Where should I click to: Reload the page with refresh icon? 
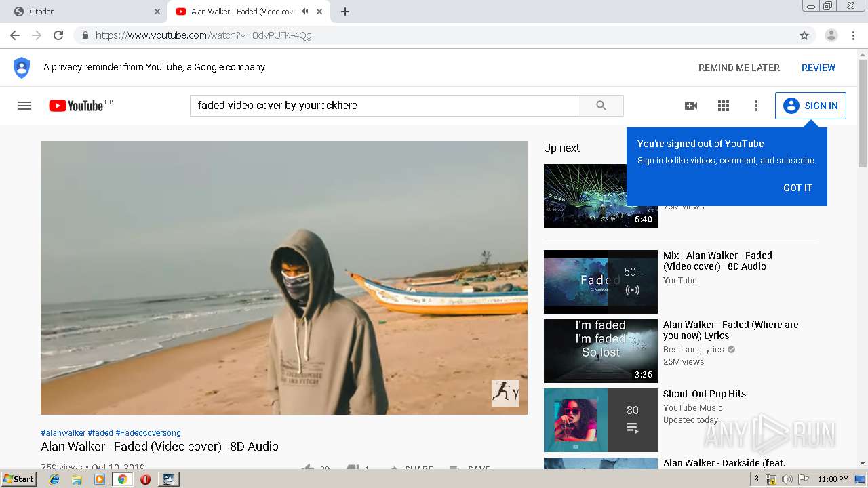tap(58, 35)
